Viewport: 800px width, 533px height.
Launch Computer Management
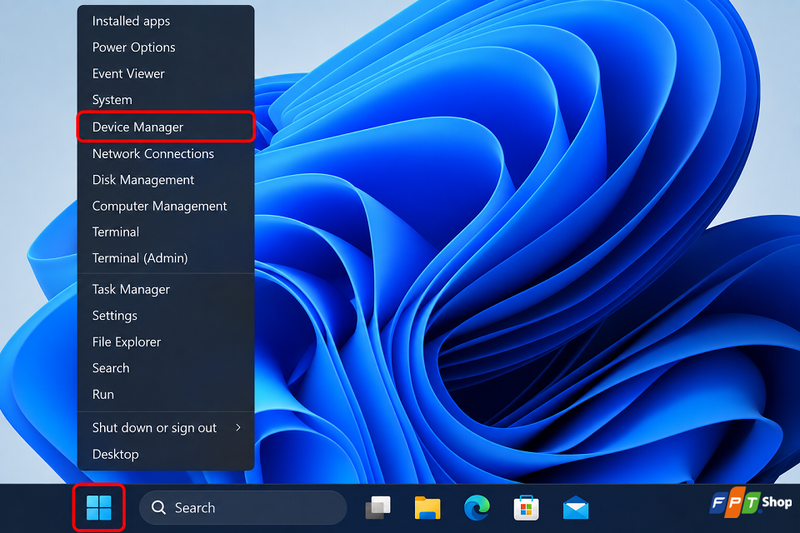click(166, 206)
